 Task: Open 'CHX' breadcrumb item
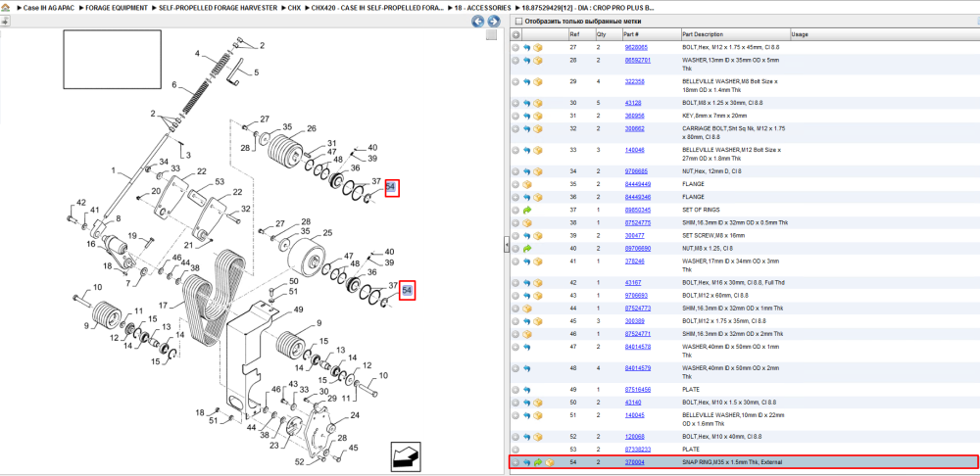294,8
